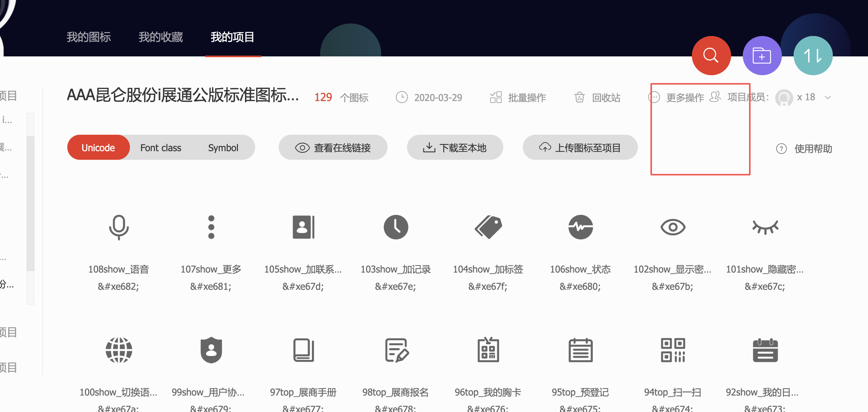Click the &#xe67b; unicode text
The image size is (868, 412).
coord(673,287)
